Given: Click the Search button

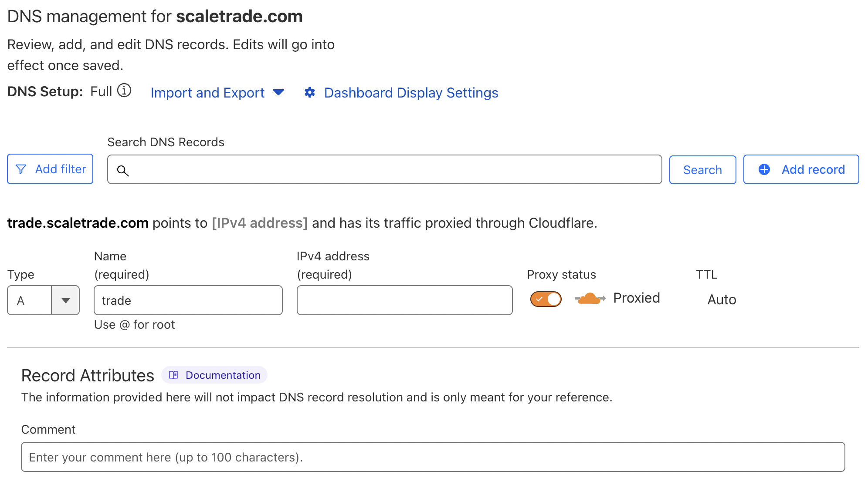Looking at the screenshot, I should [702, 169].
